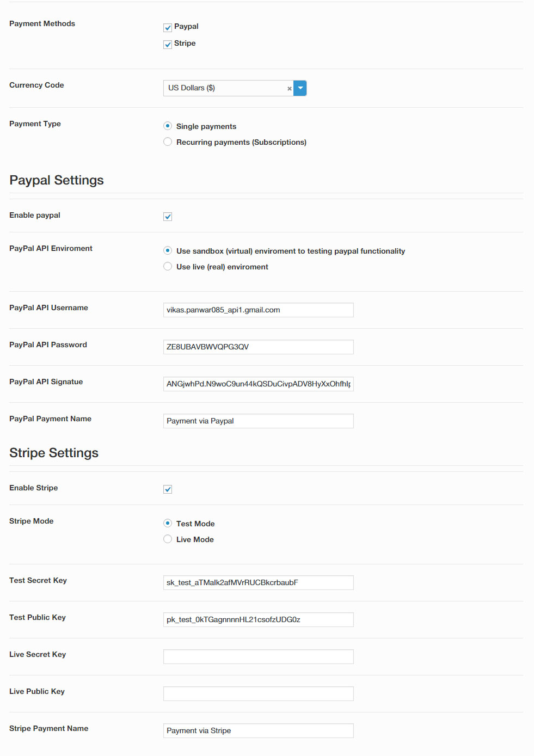
Task: Select Single payments option
Action: point(168,126)
